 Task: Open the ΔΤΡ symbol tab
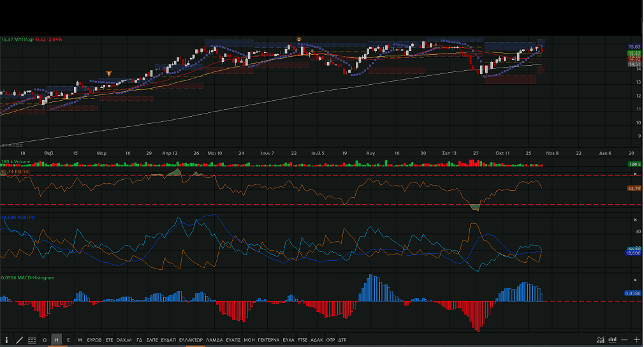click(342, 340)
